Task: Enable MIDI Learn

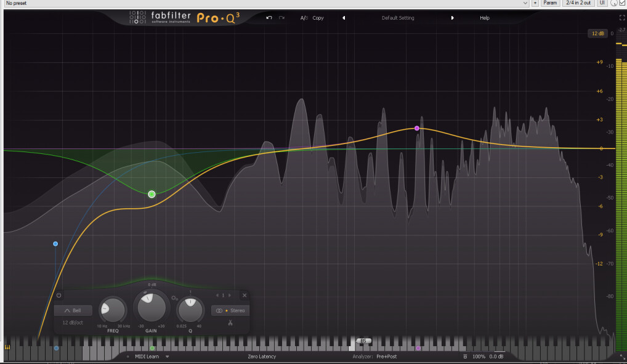Action: click(147, 357)
